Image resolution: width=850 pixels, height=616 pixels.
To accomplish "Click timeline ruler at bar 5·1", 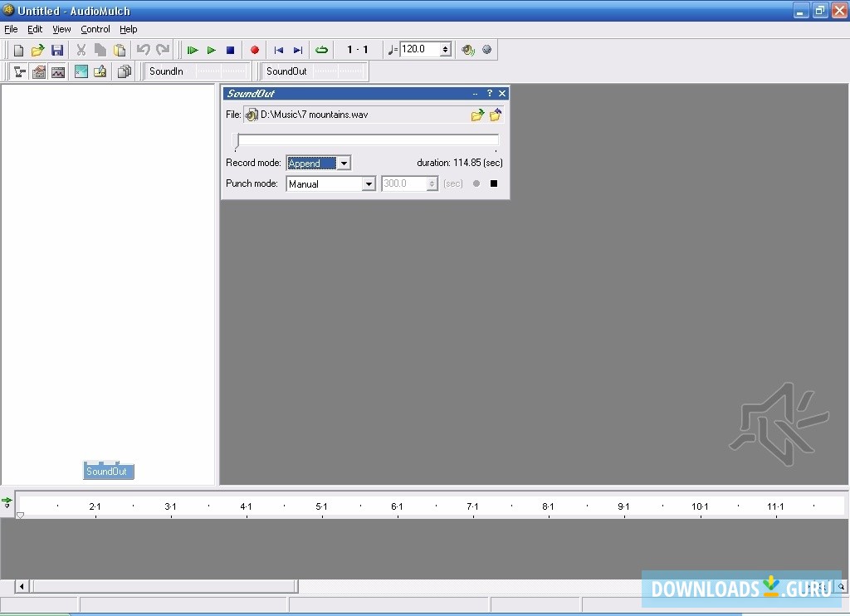I will [x=321, y=506].
